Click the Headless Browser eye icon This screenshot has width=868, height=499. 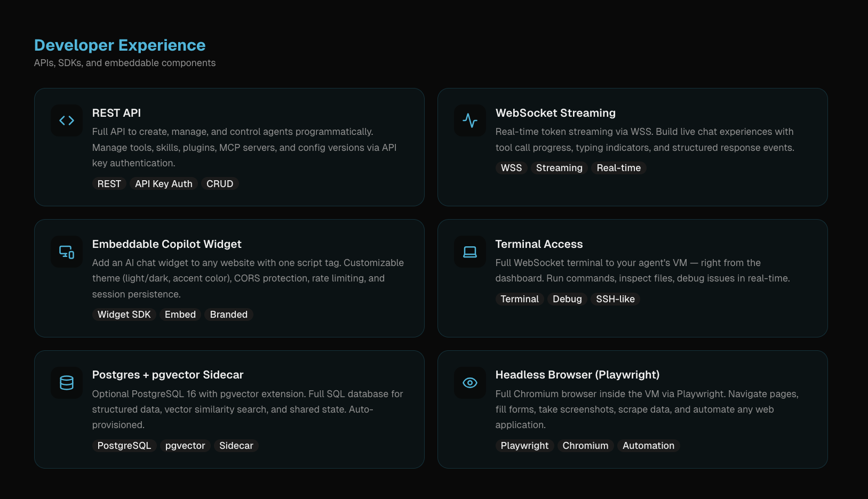coord(470,383)
